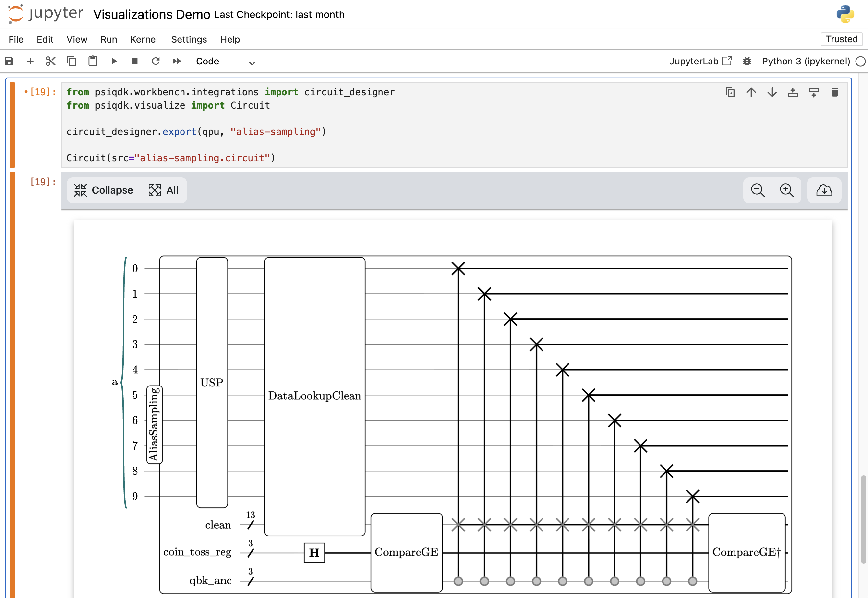Click the AliasSampling label tab
The width and height of the screenshot is (868, 598).
click(x=154, y=425)
